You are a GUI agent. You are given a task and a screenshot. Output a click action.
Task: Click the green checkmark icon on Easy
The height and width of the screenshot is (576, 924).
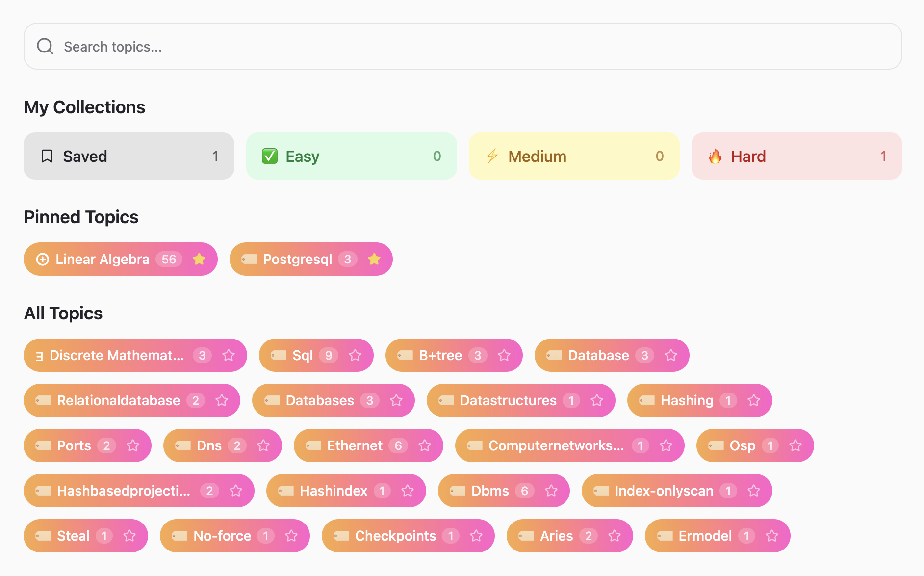point(270,156)
